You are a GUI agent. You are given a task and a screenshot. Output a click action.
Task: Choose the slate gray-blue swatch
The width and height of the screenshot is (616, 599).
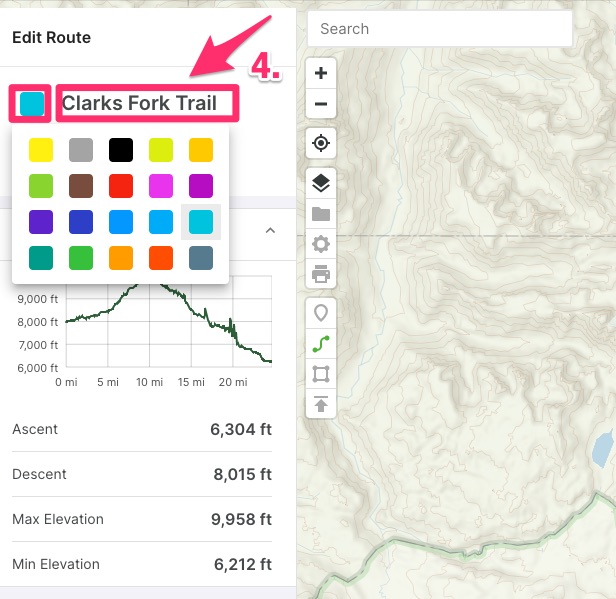201,258
